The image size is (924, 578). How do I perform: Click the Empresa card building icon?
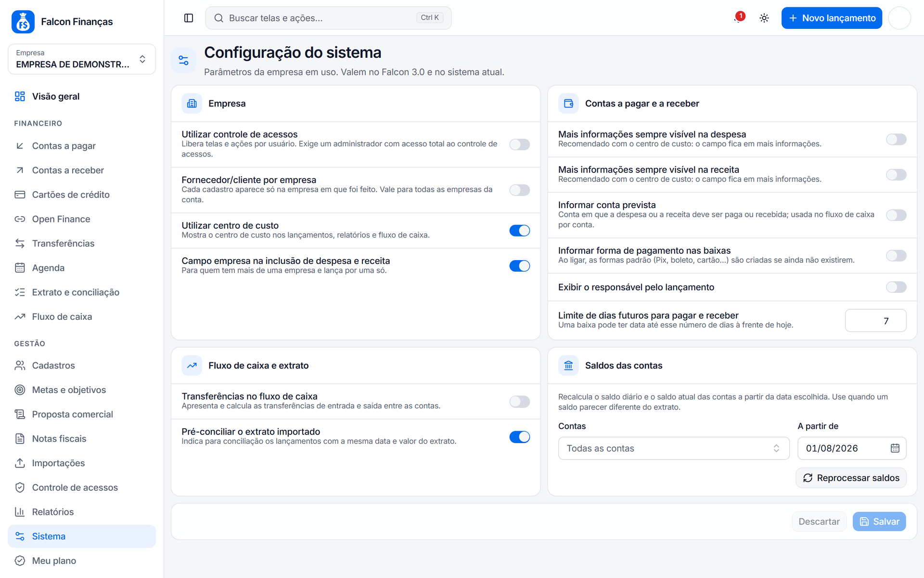[x=192, y=104]
